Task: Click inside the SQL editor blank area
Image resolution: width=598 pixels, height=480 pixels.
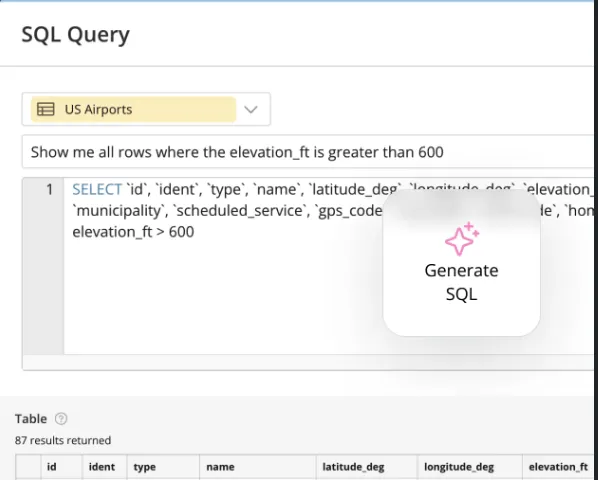Action: [x=221, y=297]
